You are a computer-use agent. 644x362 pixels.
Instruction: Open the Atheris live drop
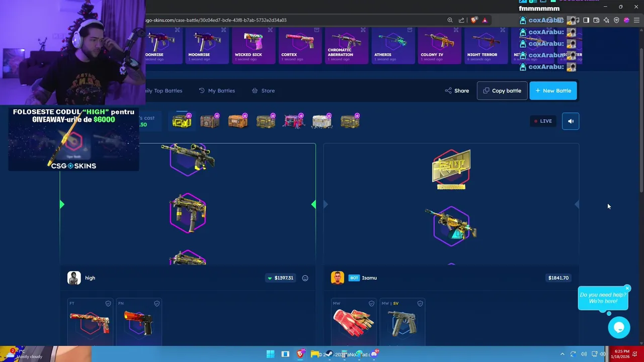tap(393, 45)
